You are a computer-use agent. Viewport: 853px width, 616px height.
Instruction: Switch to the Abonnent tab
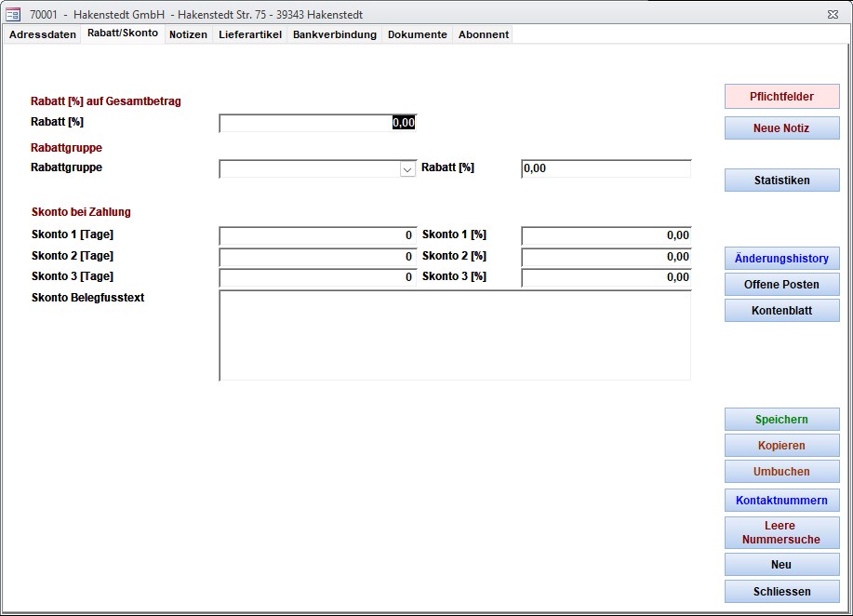tap(484, 34)
